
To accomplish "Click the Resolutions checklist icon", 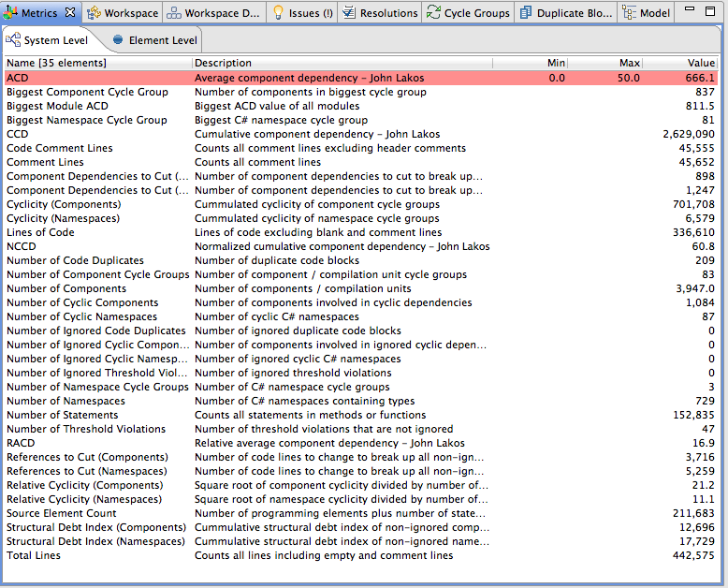I will pyautogui.click(x=349, y=13).
